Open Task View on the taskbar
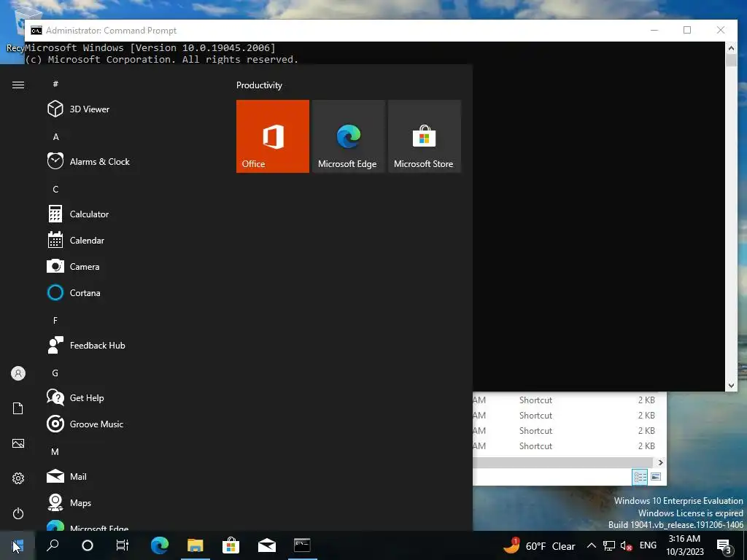 click(123, 545)
